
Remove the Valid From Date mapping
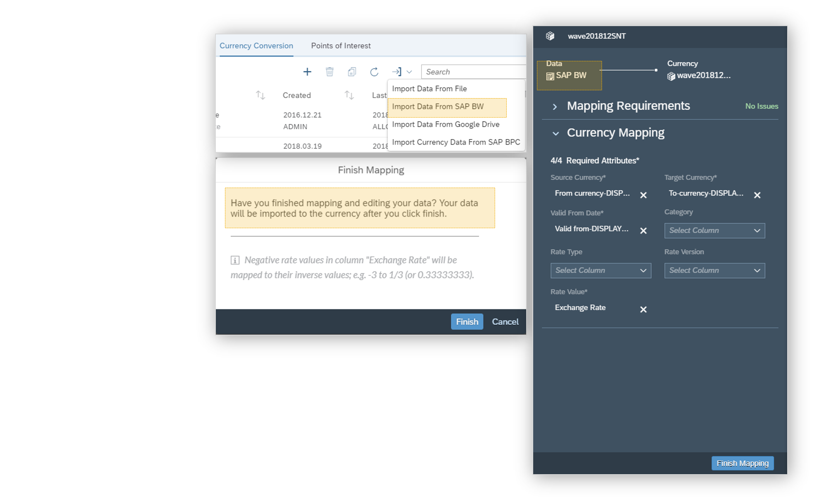pos(643,231)
